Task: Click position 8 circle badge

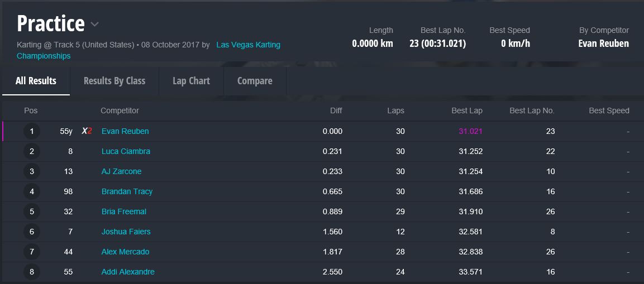Action: coord(32,272)
